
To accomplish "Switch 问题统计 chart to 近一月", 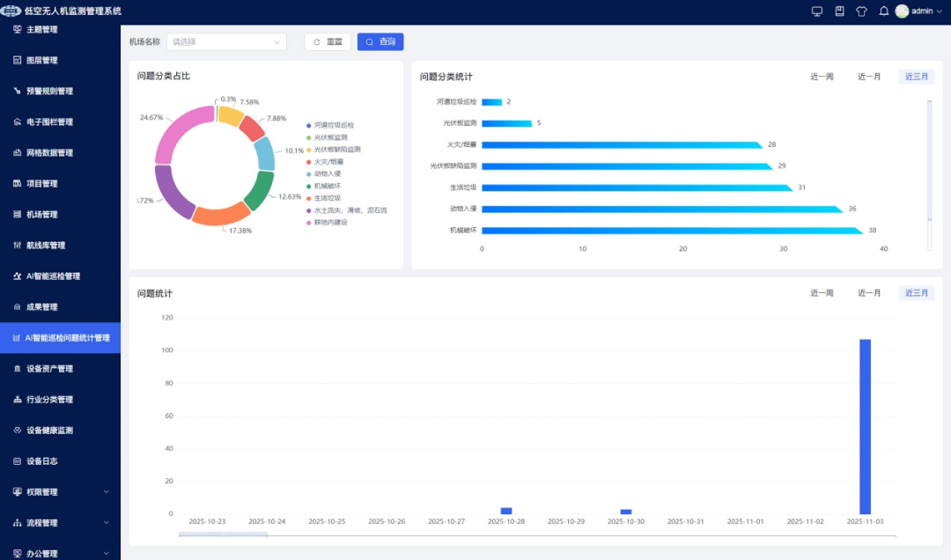I will pyautogui.click(x=869, y=293).
